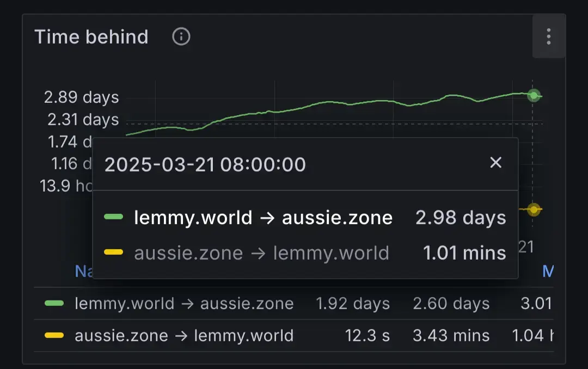This screenshot has height=369, width=588.
Task: Click the green data point on the chart
Action: pos(534,96)
